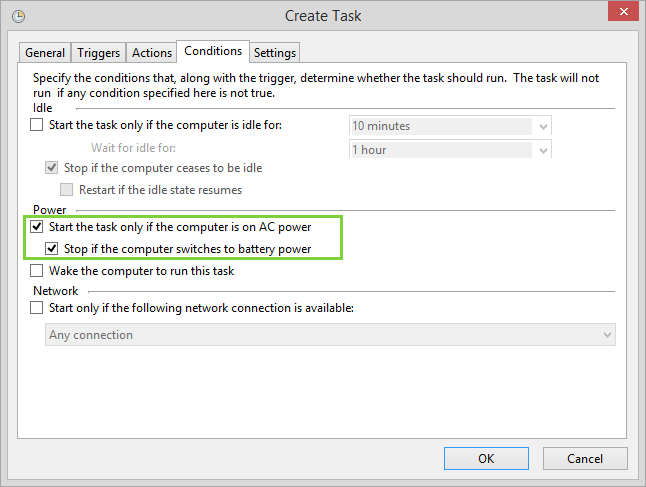
Task: Go to the Actions tab
Action: (152, 53)
